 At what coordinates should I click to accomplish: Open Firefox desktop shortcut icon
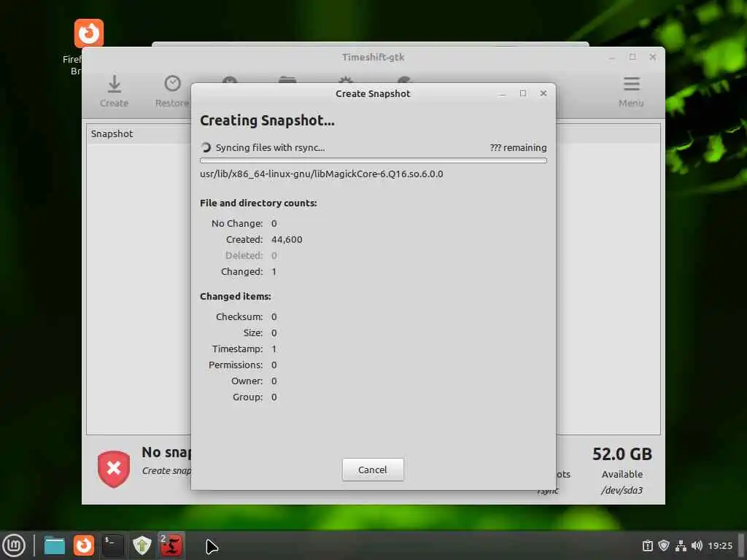click(x=88, y=34)
